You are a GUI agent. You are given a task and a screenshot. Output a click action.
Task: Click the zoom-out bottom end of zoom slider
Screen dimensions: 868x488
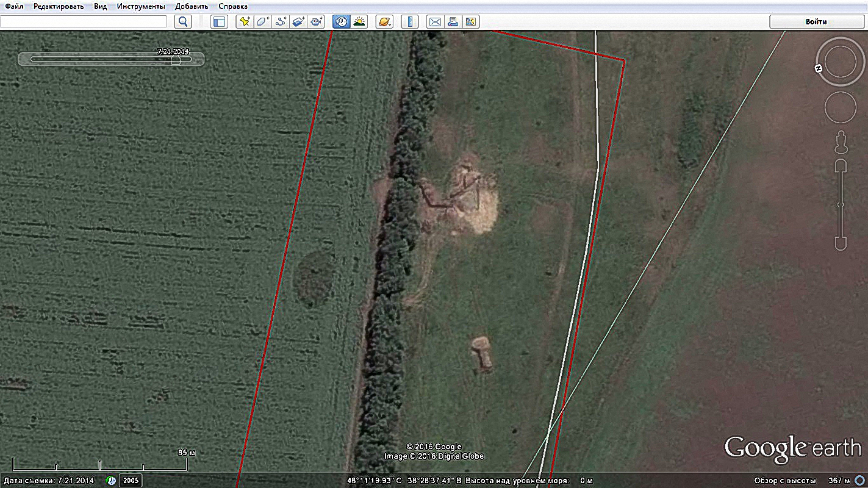point(841,243)
